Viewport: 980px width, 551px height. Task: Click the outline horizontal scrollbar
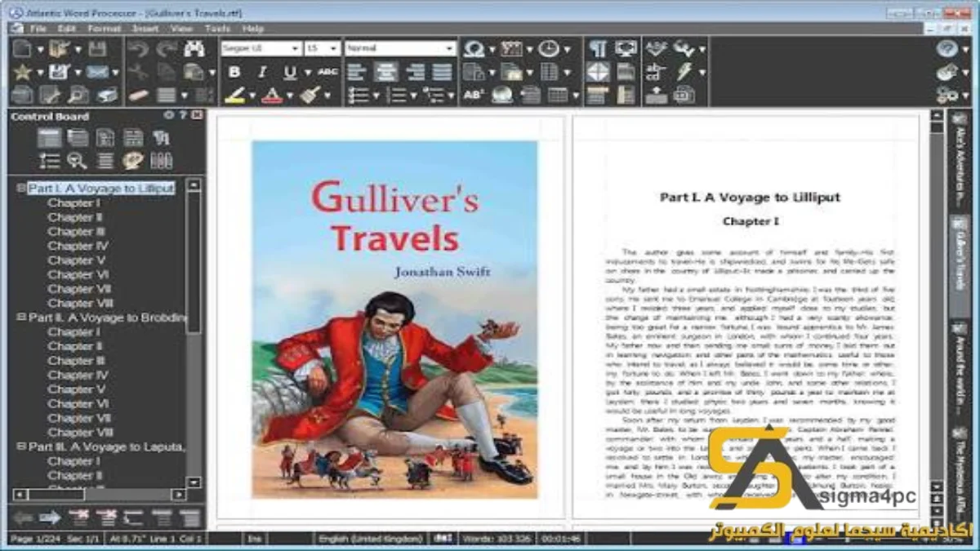100,495
